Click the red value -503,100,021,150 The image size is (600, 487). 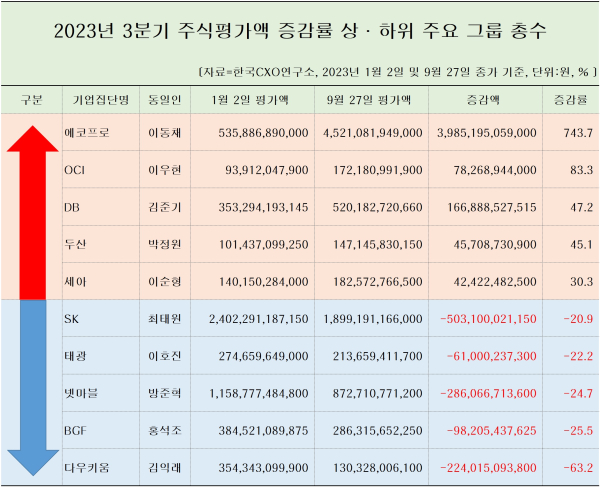pos(488,319)
